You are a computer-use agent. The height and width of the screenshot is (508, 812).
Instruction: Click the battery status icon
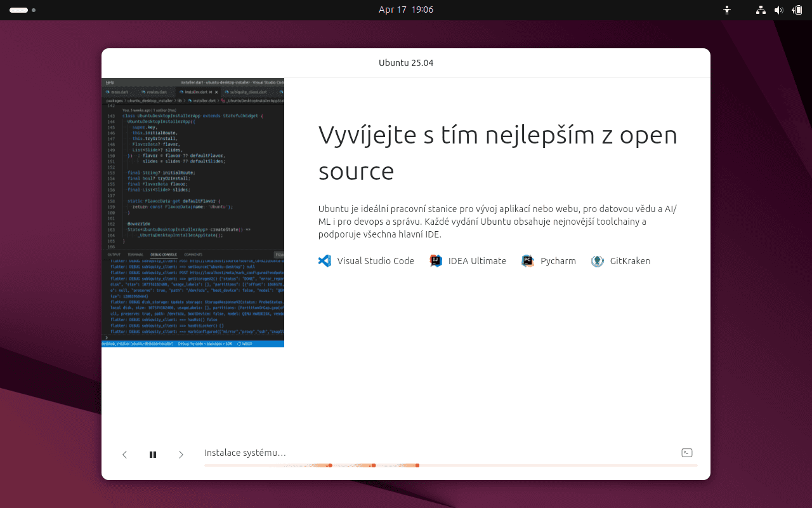797,10
